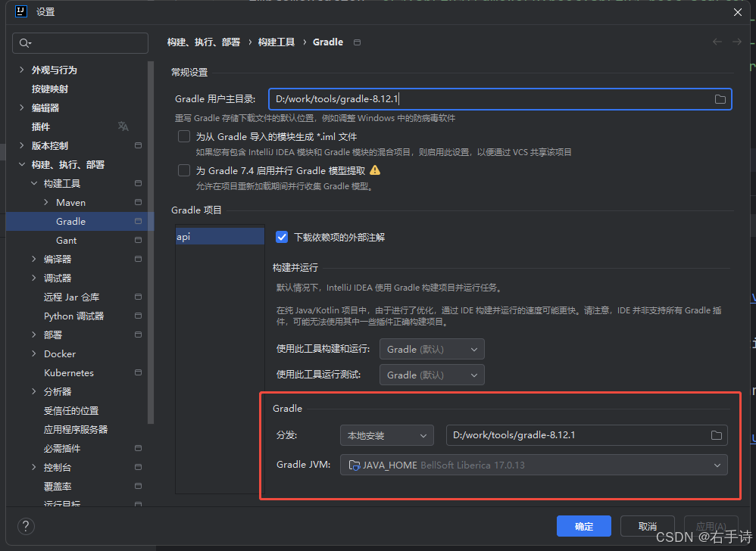Open the 分发 本地安装 dropdown
Viewport: 756px width, 551px height.
(386, 435)
